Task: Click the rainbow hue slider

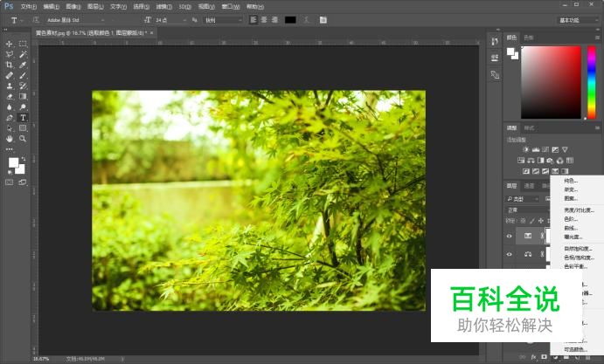Action: 591,82
